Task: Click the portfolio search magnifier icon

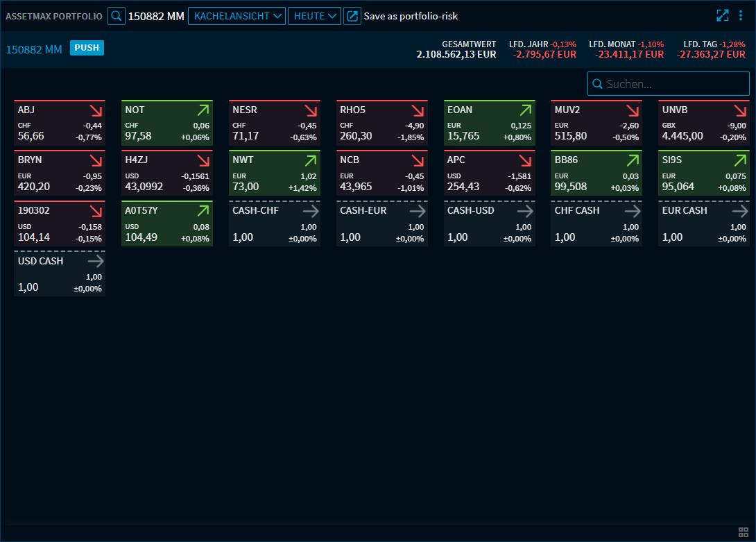Action: [117, 16]
